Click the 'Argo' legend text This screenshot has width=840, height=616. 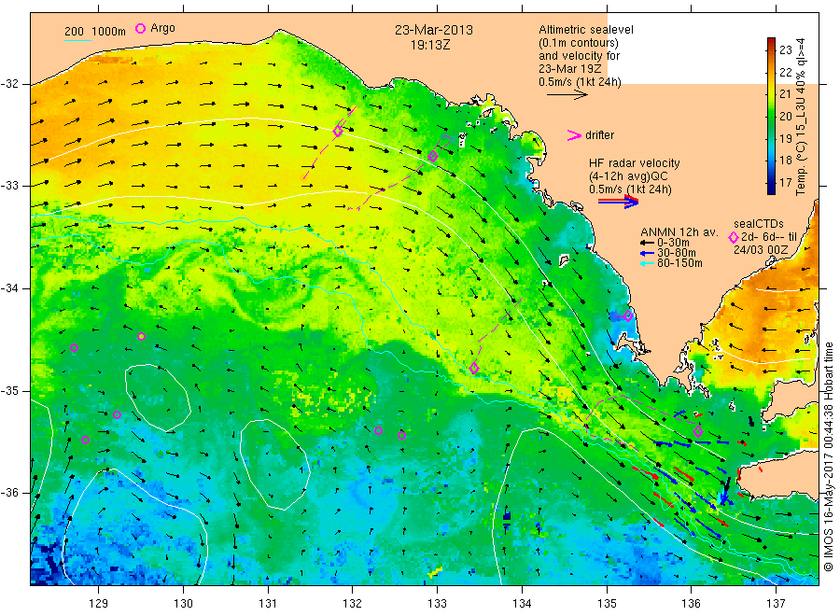point(162,28)
